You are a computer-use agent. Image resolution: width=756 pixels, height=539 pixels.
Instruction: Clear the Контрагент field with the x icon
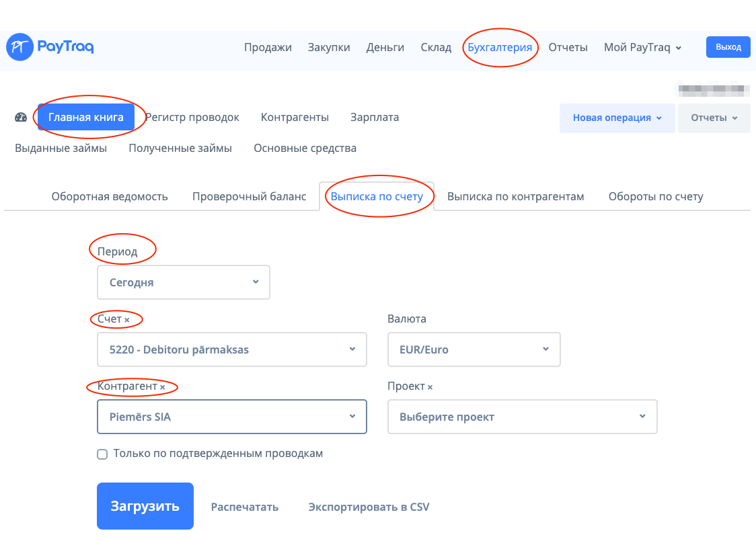point(162,388)
